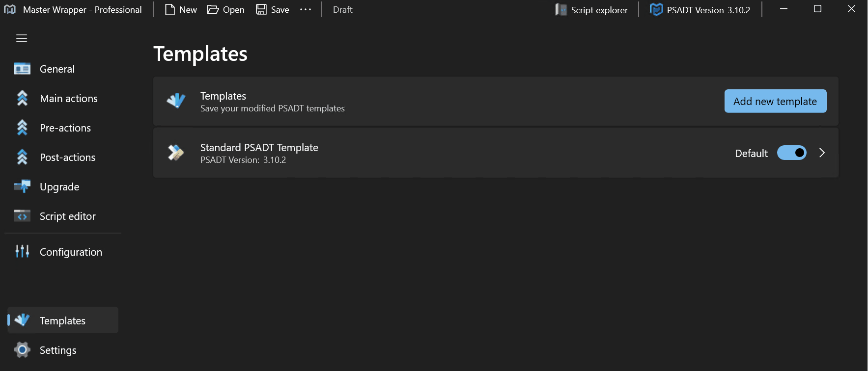Click the 'Default' label text
The width and height of the screenshot is (868, 371).
[751, 153]
